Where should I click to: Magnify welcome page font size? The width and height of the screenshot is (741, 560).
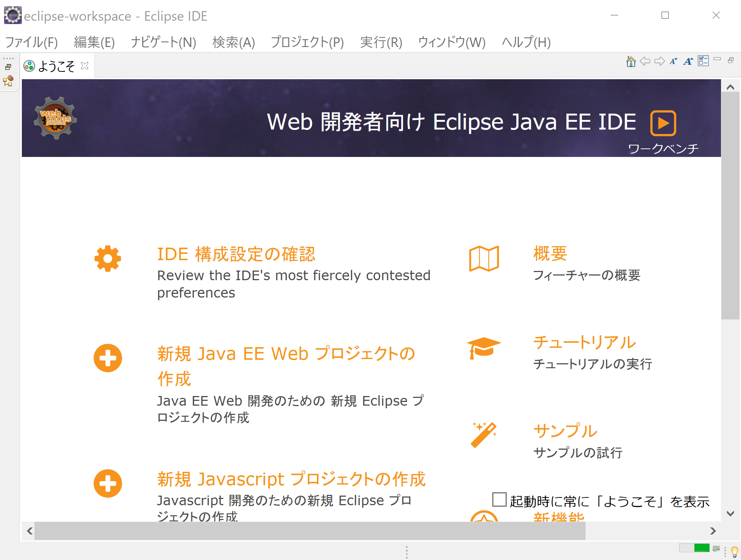point(688,61)
